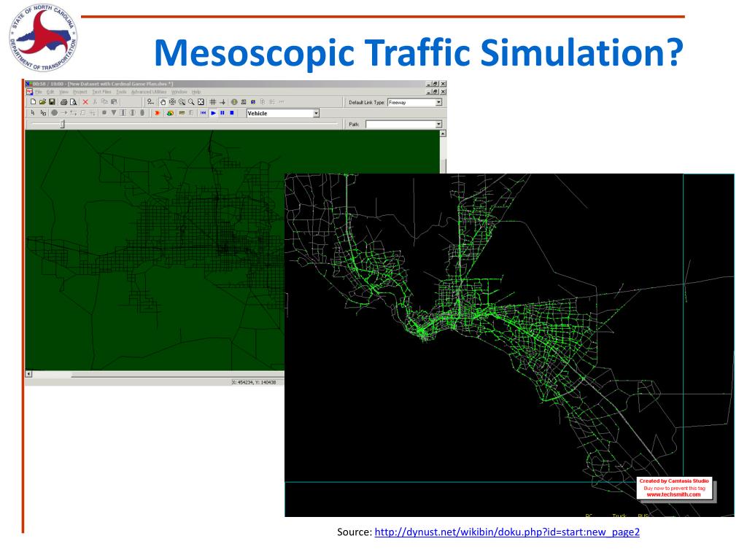The width and height of the screenshot is (747, 560).
Task: Select the Zoom In magnifier
Action: coord(182,102)
